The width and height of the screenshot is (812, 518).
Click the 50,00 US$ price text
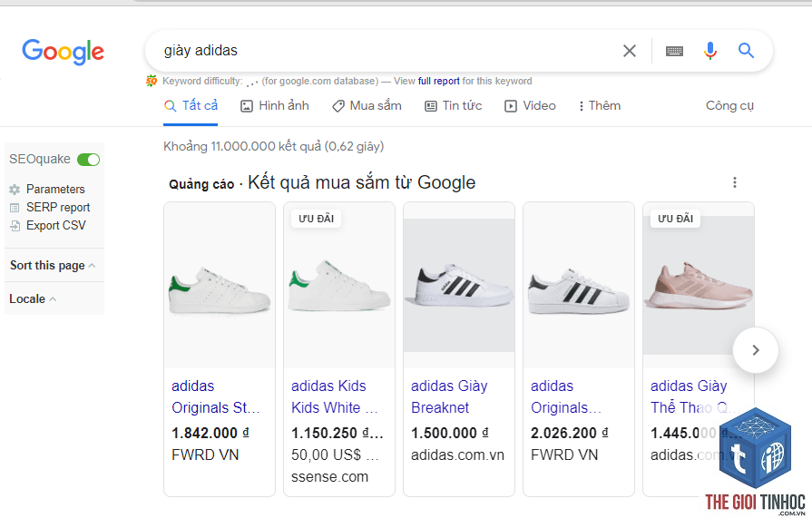pyautogui.click(x=335, y=454)
